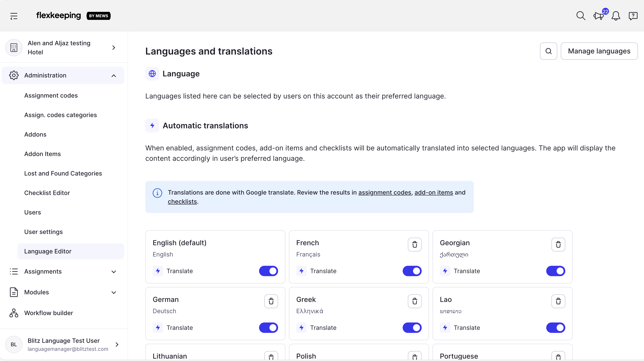Click the Workflow builder icon
This screenshot has width=644, height=361.
14,313
